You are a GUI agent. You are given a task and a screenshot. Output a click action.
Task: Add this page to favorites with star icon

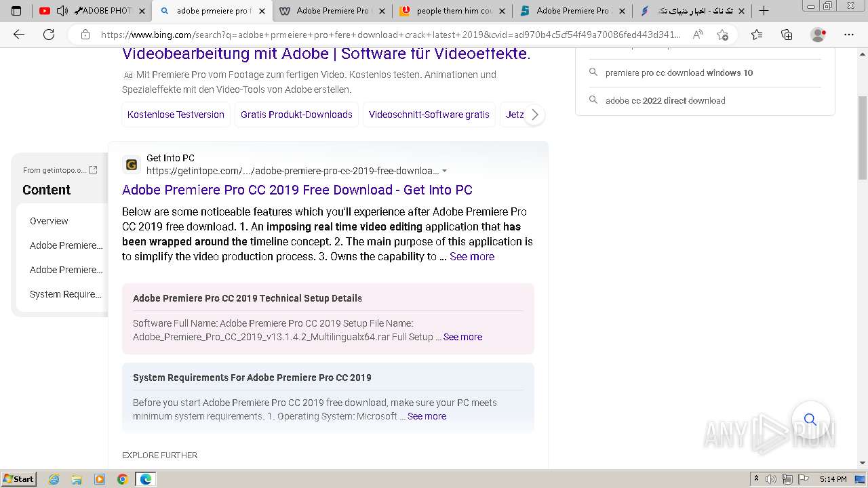(722, 35)
